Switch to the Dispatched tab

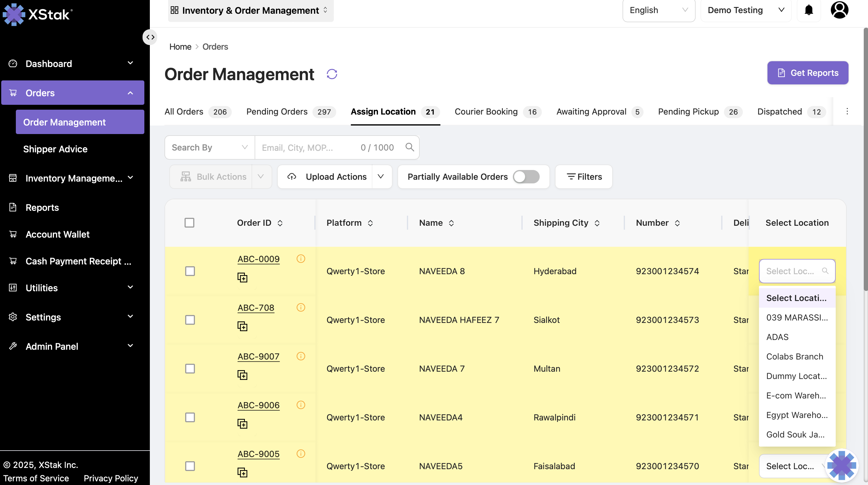(791, 112)
